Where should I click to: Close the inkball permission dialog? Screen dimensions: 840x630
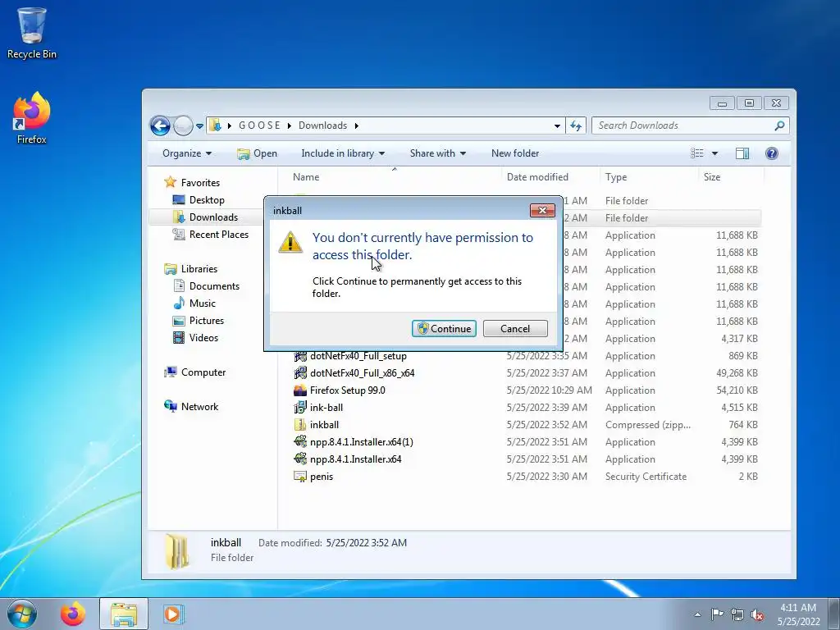[x=542, y=211]
